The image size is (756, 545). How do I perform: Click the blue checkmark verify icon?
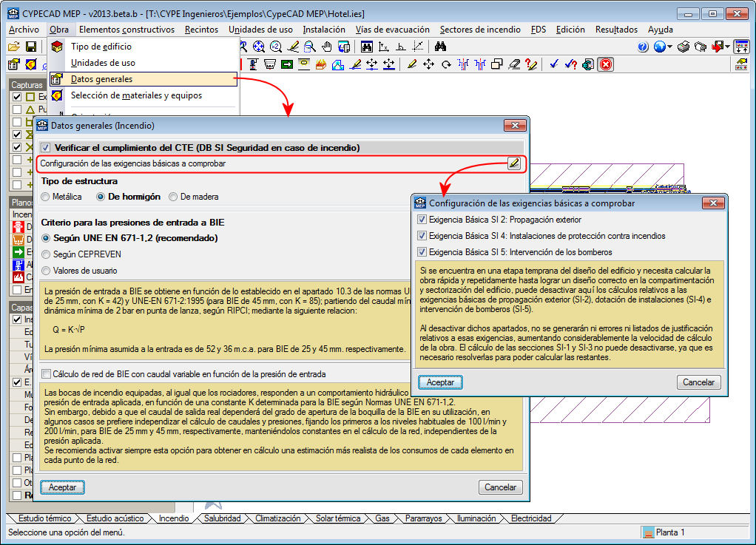click(x=554, y=64)
